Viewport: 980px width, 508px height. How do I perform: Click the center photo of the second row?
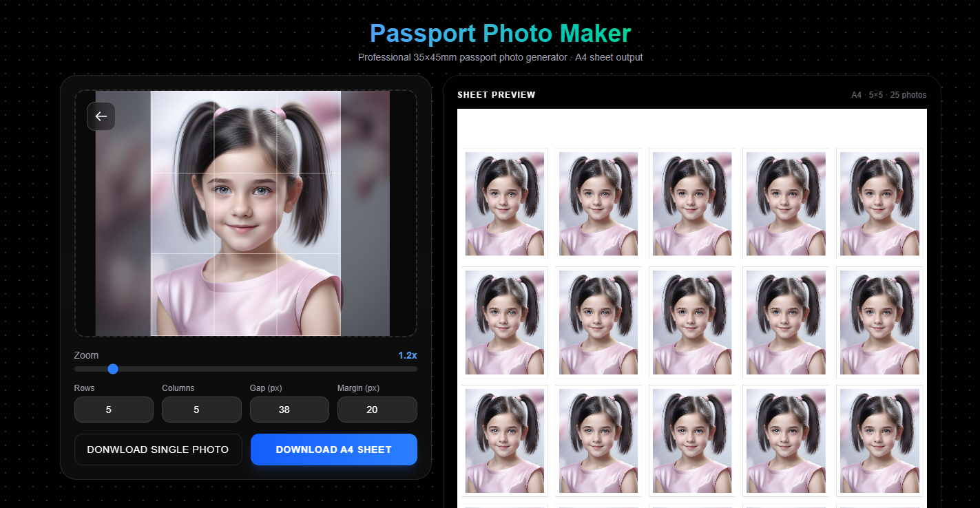coord(692,322)
